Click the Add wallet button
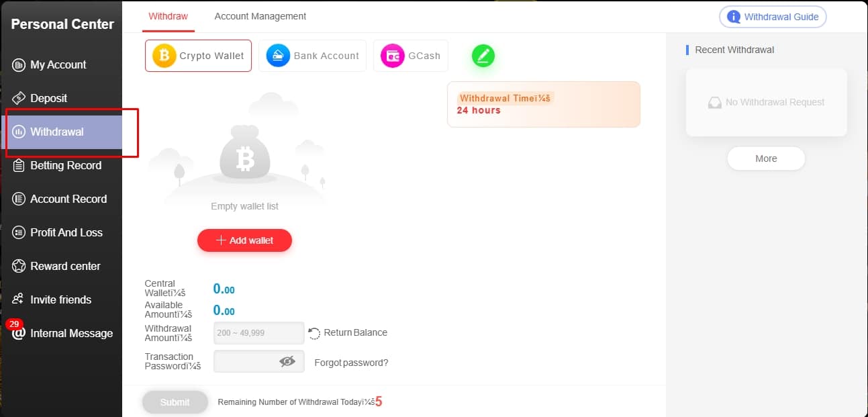Image resolution: width=868 pixels, height=417 pixels. pos(244,240)
